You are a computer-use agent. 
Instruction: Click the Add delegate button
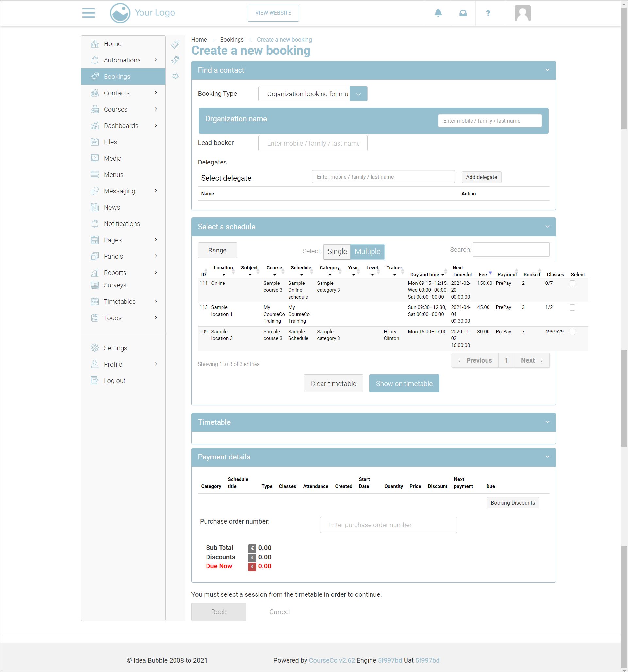pyautogui.click(x=481, y=177)
